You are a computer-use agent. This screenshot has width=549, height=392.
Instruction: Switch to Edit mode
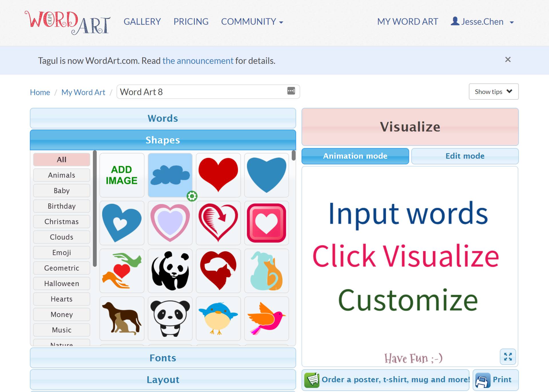click(x=465, y=156)
